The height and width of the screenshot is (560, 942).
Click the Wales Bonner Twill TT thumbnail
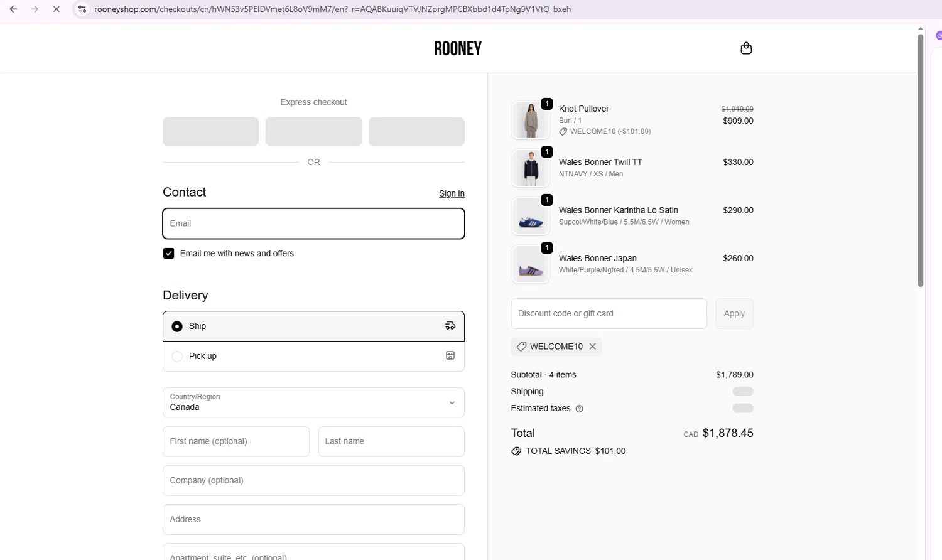[x=531, y=168]
